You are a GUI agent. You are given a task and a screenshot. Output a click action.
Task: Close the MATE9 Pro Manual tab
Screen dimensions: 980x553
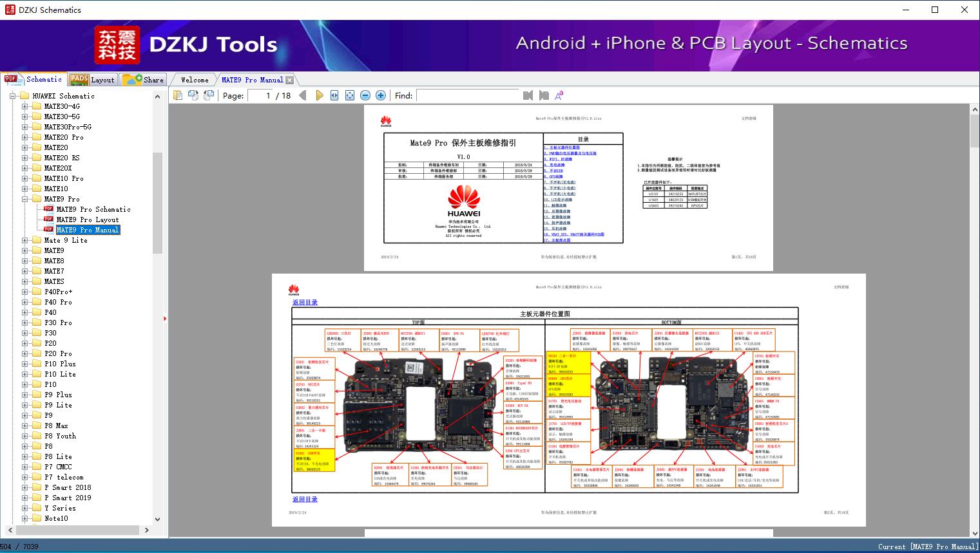pos(289,80)
